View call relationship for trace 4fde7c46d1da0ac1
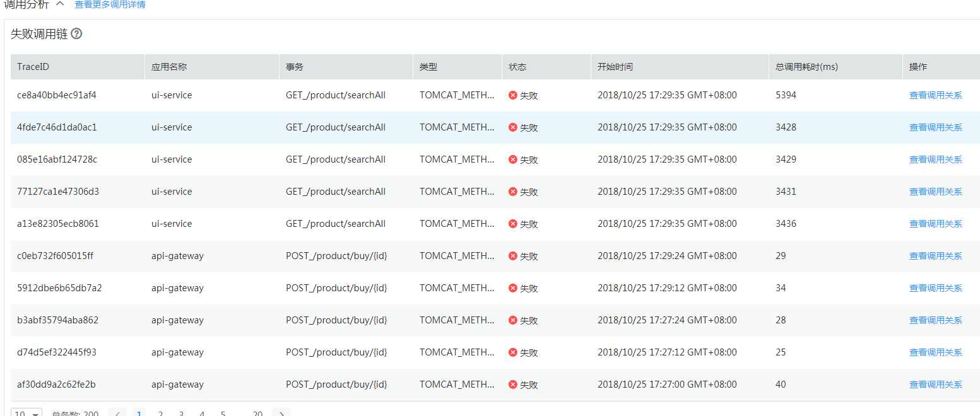This screenshot has width=980, height=416. point(935,128)
